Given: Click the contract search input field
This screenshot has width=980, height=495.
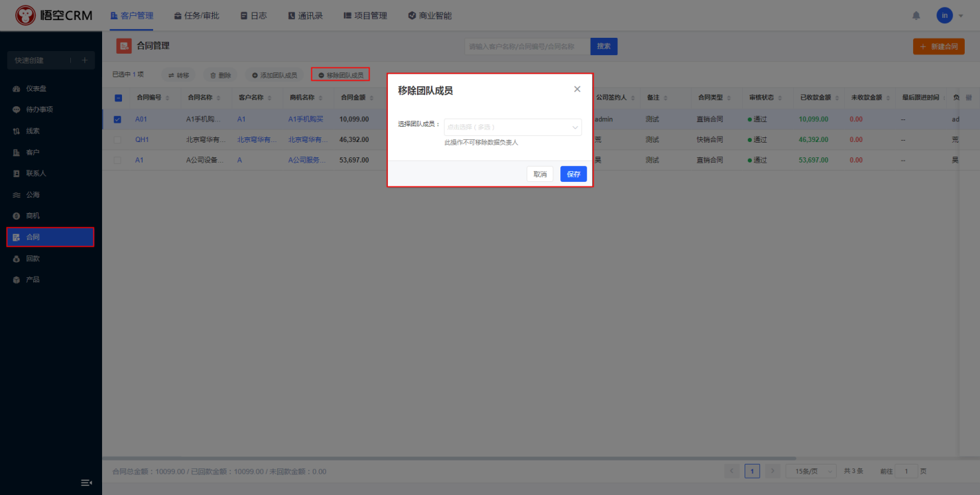Looking at the screenshot, I should [527, 46].
